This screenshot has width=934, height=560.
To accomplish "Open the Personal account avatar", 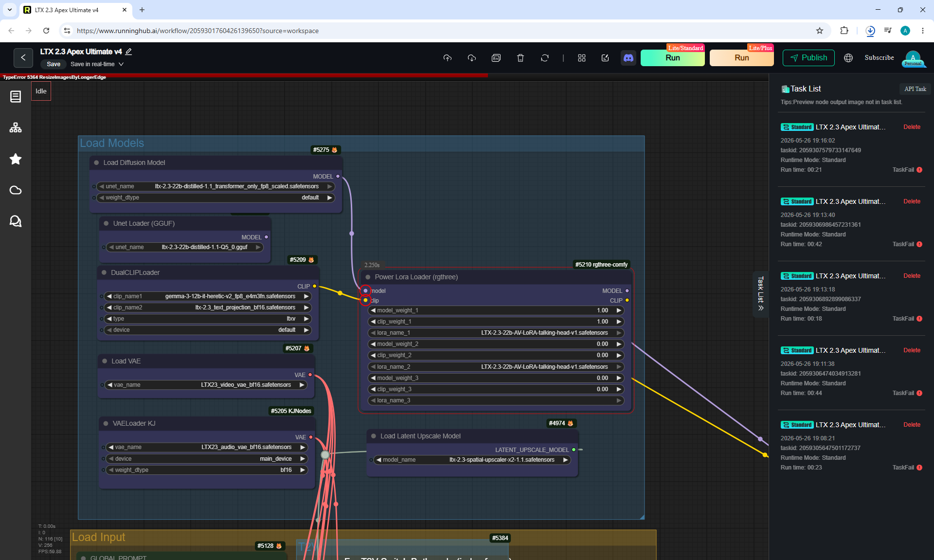I will 913,58.
